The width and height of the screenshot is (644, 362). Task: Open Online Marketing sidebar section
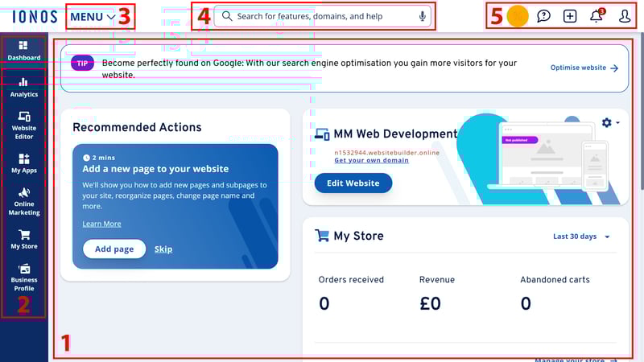tap(24, 202)
